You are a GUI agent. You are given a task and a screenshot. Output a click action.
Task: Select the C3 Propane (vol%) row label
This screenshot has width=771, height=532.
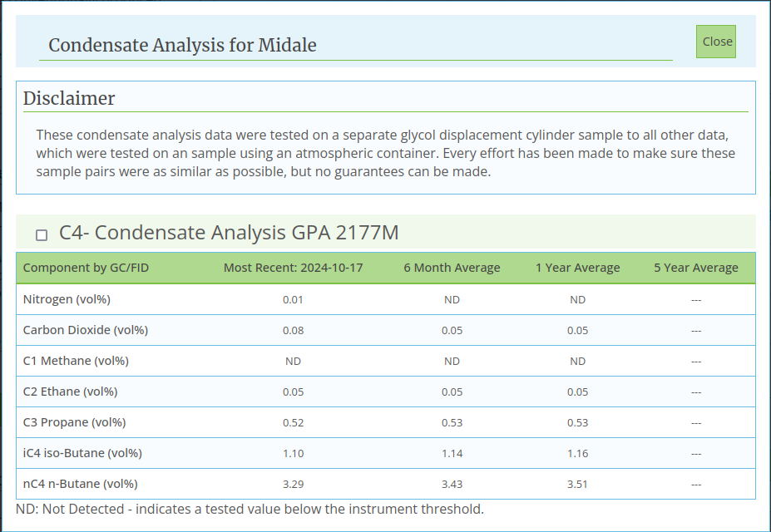point(74,422)
